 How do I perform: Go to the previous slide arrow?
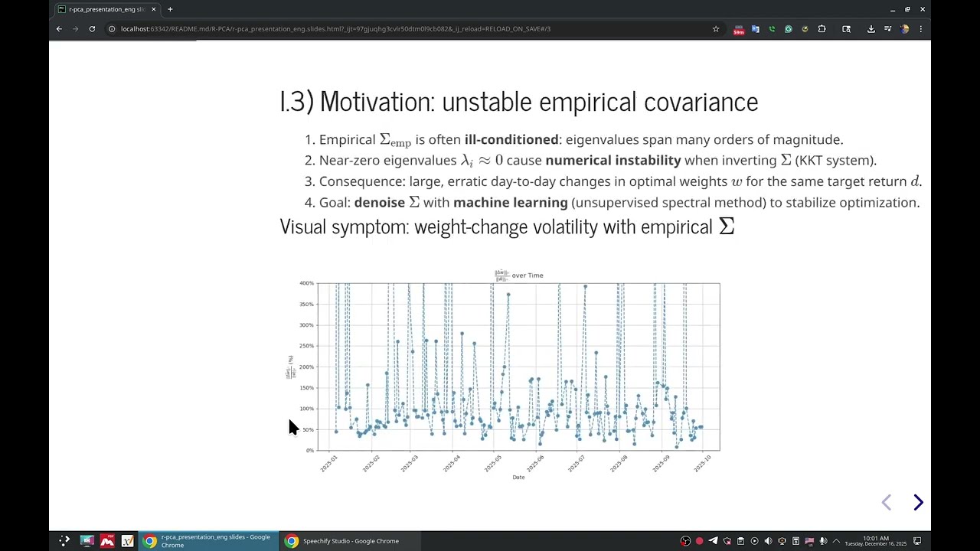[x=887, y=502]
